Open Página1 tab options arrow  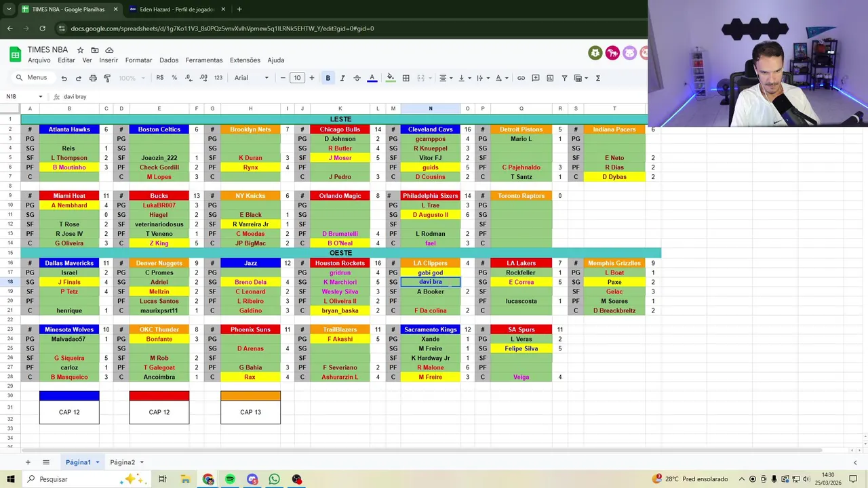pos(97,462)
